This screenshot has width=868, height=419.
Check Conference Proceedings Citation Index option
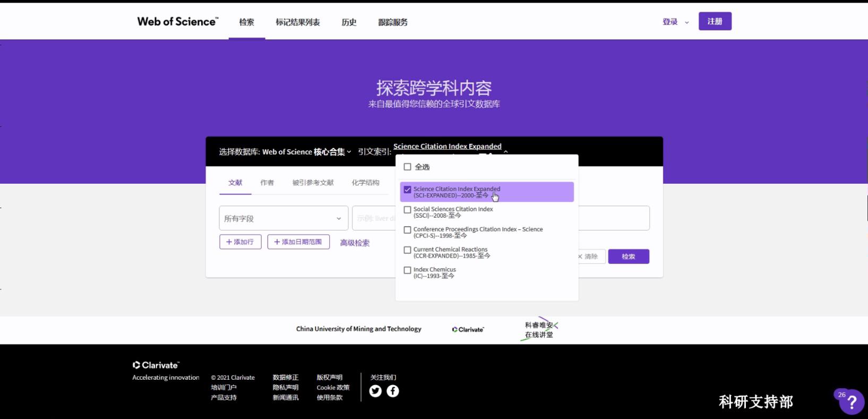tap(408, 230)
